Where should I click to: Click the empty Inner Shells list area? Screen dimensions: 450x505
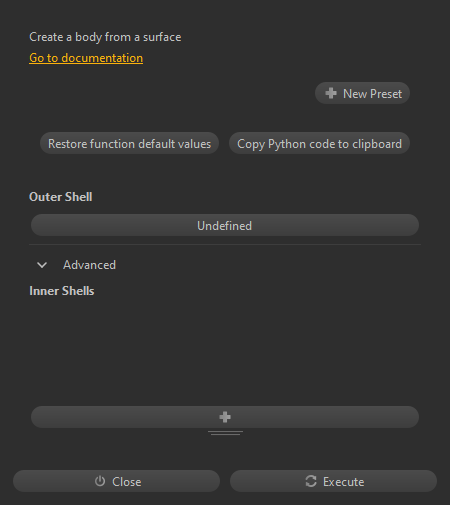point(225,352)
